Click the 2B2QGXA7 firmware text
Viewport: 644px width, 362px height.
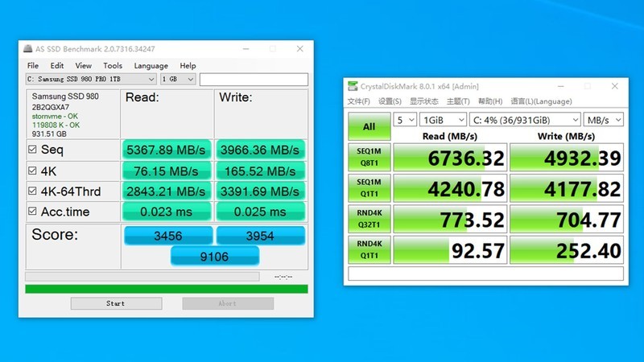tap(51, 107)
